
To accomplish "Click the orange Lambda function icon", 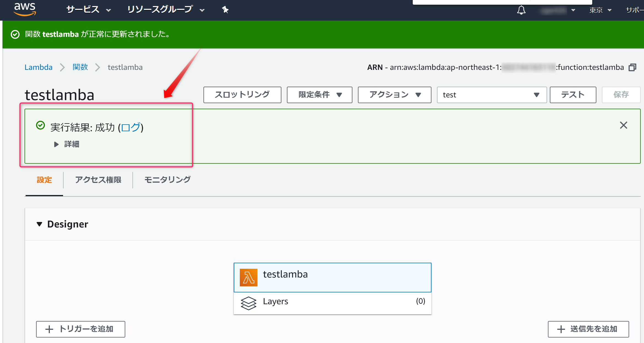I will [x=248, y=277].
